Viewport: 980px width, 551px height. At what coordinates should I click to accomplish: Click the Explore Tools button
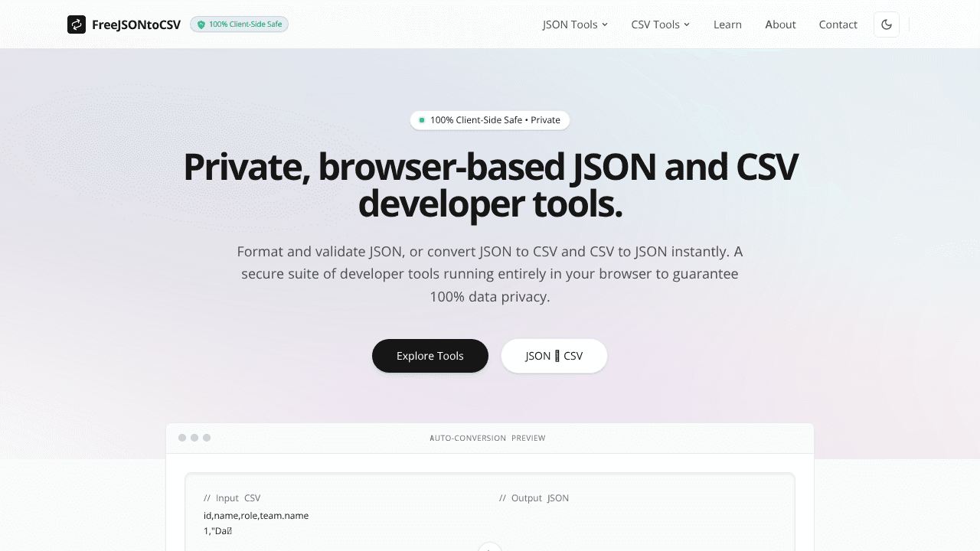coord(430,356)
